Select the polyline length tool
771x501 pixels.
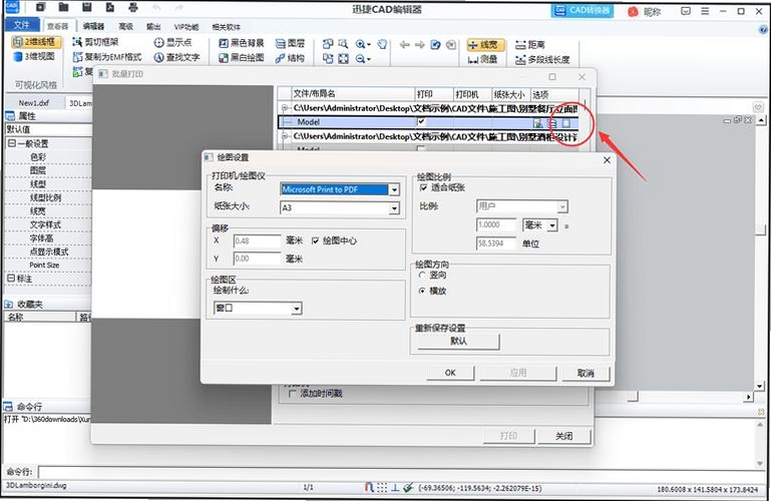pos(542,60)
